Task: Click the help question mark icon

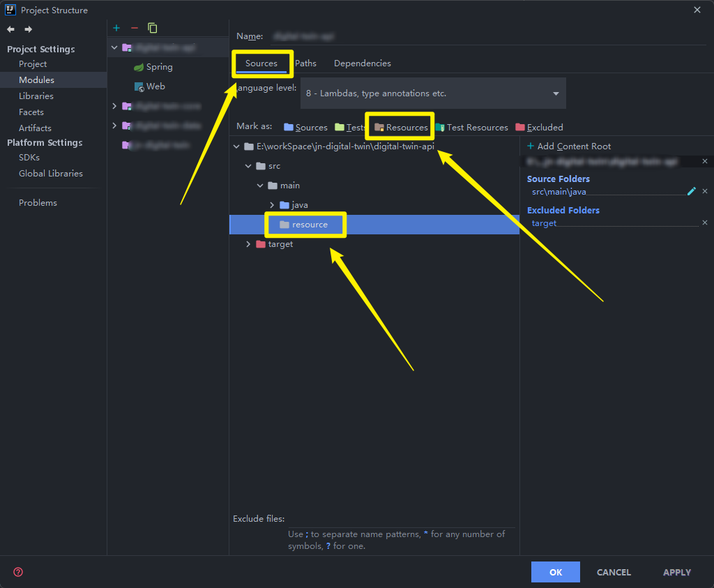Action: pos(18,572)
